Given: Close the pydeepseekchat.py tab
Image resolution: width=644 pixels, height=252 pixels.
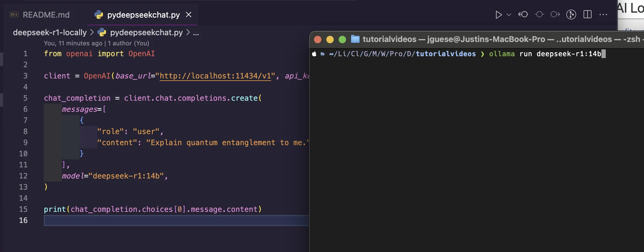Looking at the screenshot, I should point(189,15).
